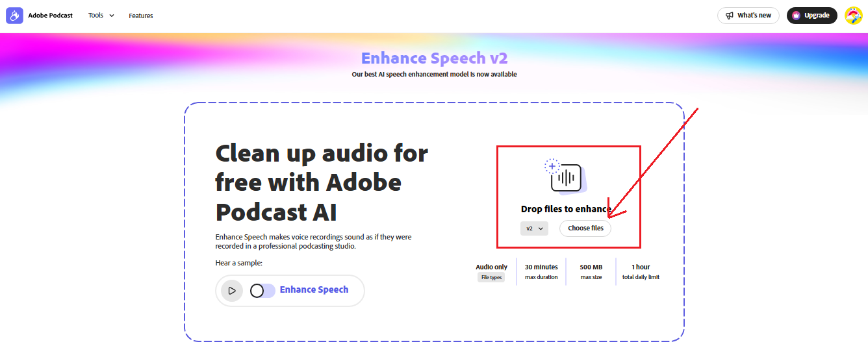Click the Adobe Podcast brand text

(x=51, y=16)
